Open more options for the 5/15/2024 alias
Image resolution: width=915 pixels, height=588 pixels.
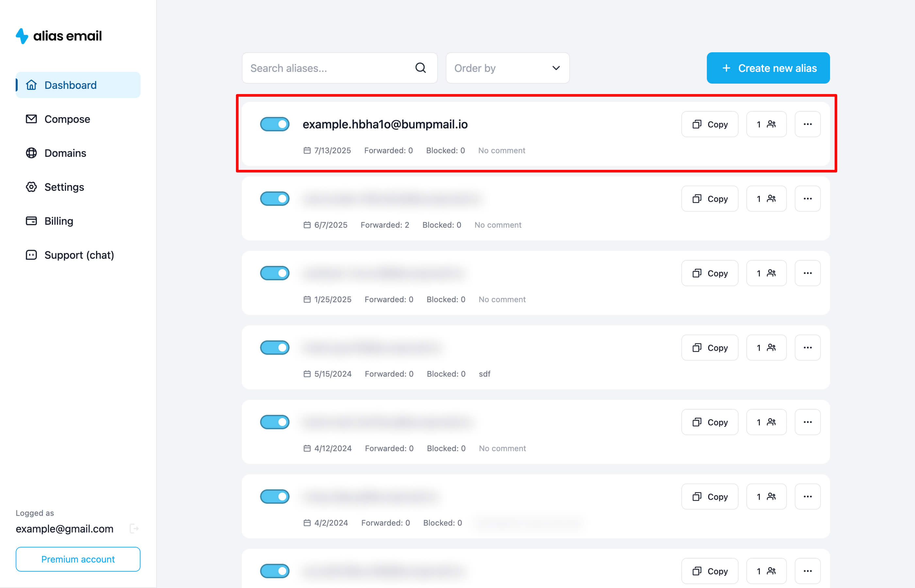pos(807,348)
